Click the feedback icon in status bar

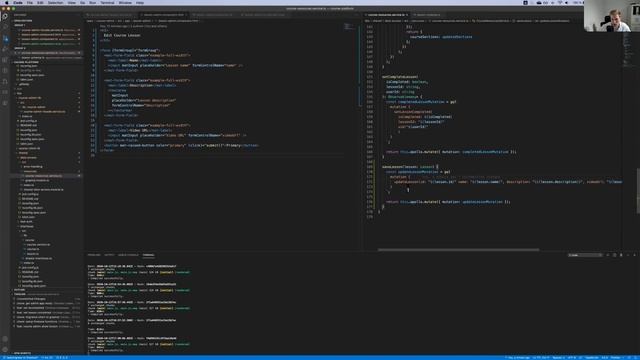pos(629,358)
